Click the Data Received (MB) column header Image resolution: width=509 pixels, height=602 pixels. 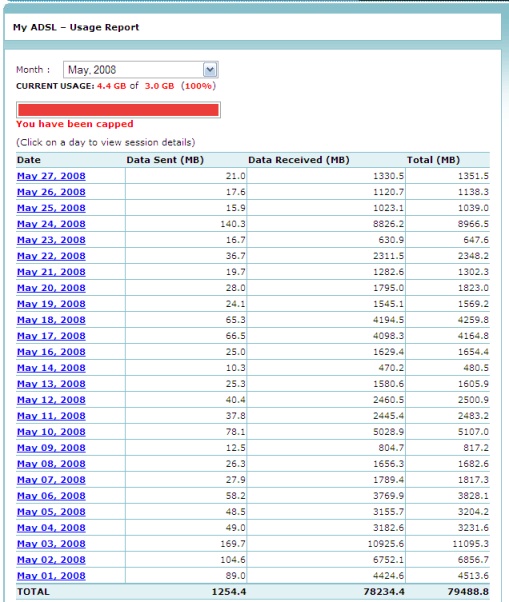coord(299,160)
